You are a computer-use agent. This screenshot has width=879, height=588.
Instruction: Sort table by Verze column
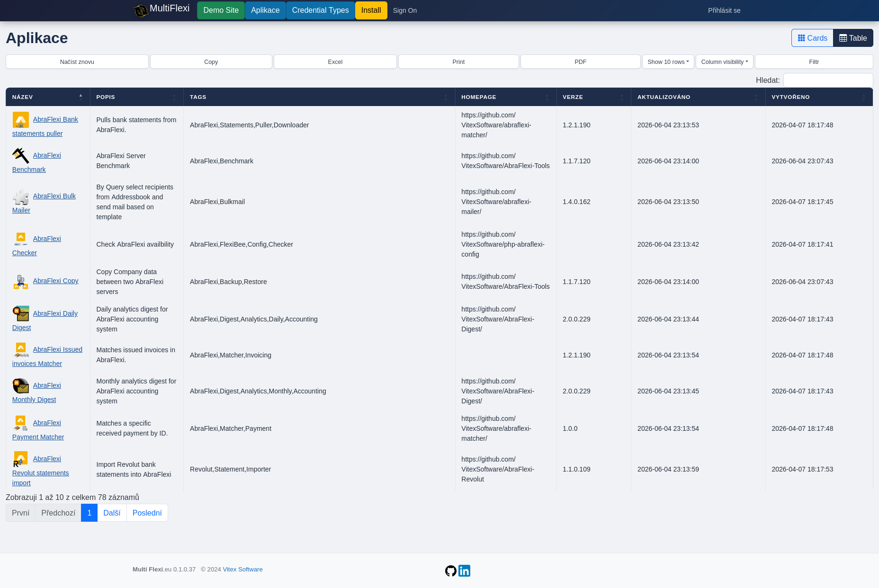pos(594,97)
